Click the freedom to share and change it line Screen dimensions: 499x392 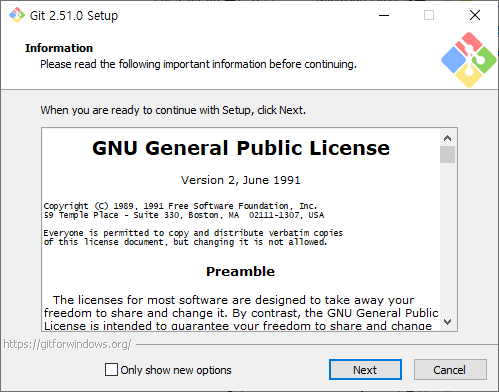(x=241, y=313)
